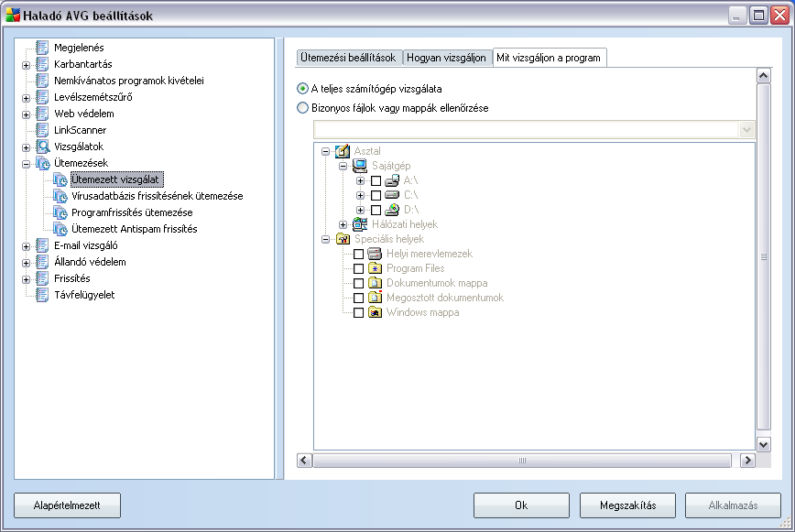Check the Windows mappa checkbox
This screenshot has width=795, height=532.
[358, 312]
